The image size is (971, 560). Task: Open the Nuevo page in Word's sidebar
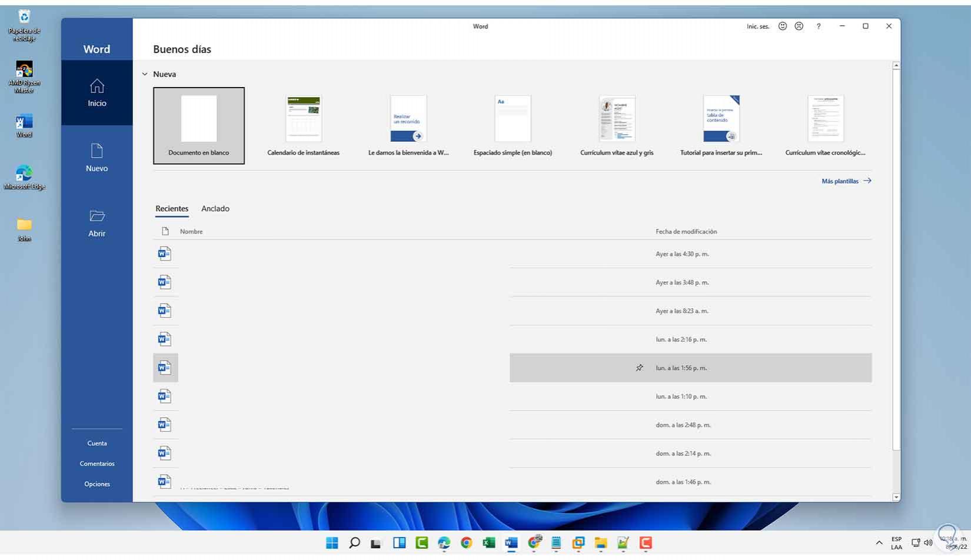coord(97,158)
